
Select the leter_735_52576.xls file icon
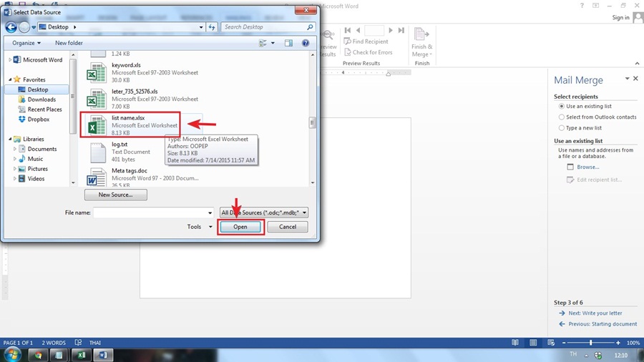coord(97,99)
